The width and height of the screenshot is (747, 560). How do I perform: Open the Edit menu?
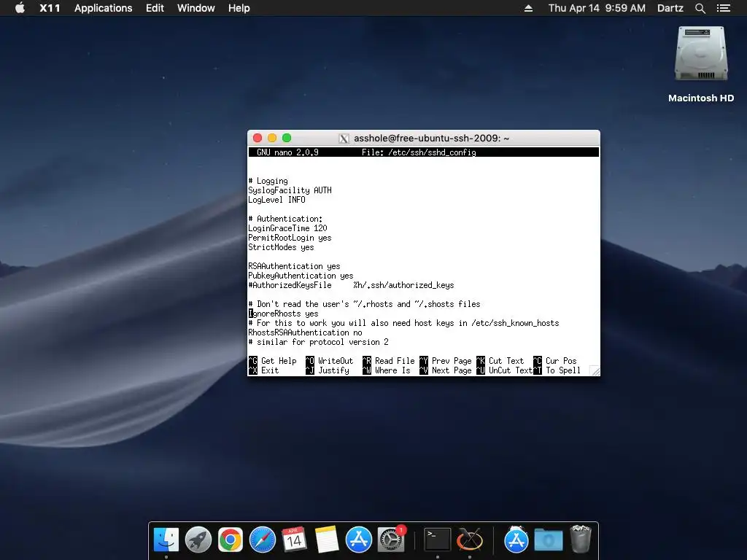pos(155,8)
